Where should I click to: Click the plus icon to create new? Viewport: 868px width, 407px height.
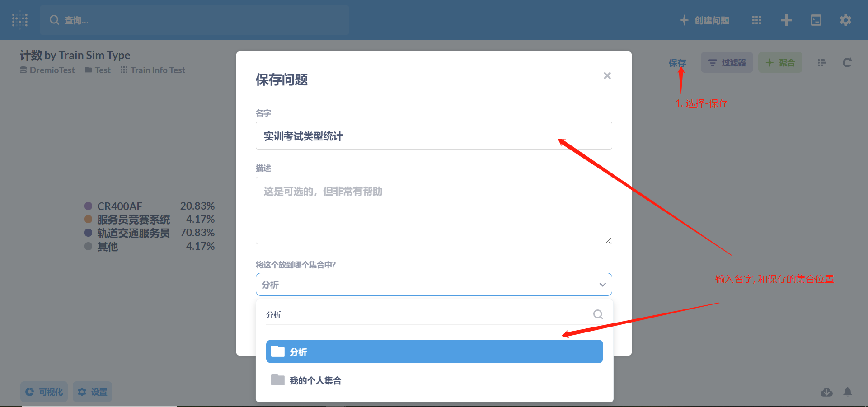tap(786, 20)
